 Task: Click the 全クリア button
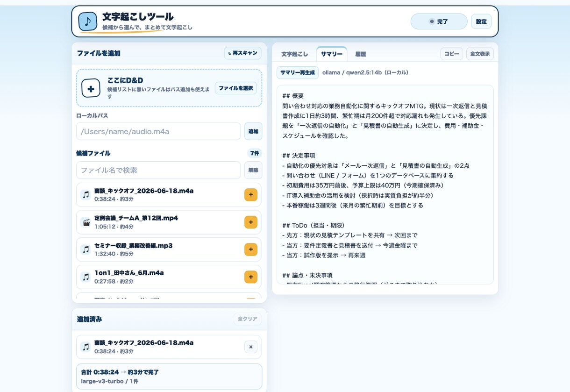pos(248,319)
